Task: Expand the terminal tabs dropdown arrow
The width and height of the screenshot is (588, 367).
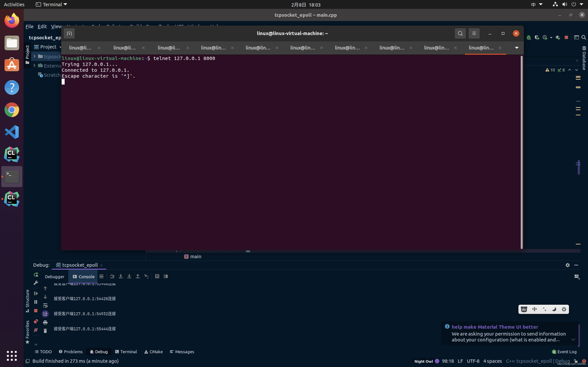Action: (517, 48)
